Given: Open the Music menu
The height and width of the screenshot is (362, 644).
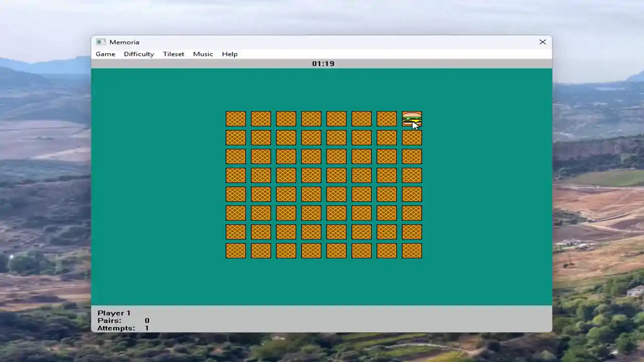Looking at the screenshot, I should click(x=203, y=54).
